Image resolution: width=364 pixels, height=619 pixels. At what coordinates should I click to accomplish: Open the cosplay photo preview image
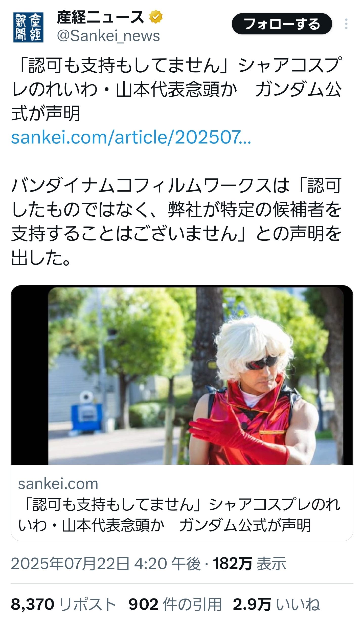pyautogui.click(x=182, y=375)
